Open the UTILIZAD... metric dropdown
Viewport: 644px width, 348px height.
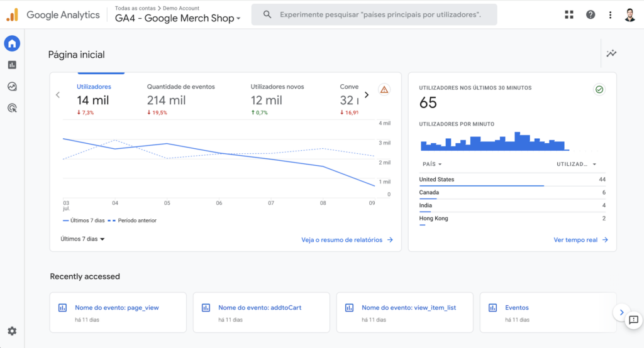tap(576, 164)
